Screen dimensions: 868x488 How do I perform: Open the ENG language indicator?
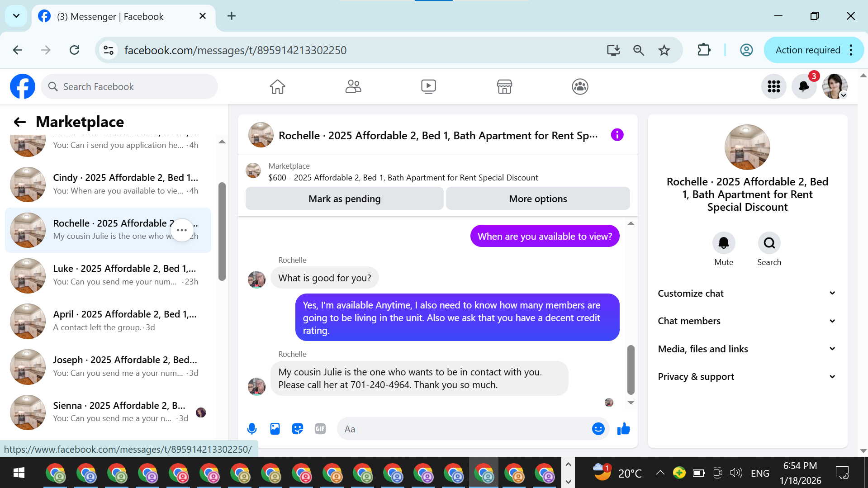(760, 473)
